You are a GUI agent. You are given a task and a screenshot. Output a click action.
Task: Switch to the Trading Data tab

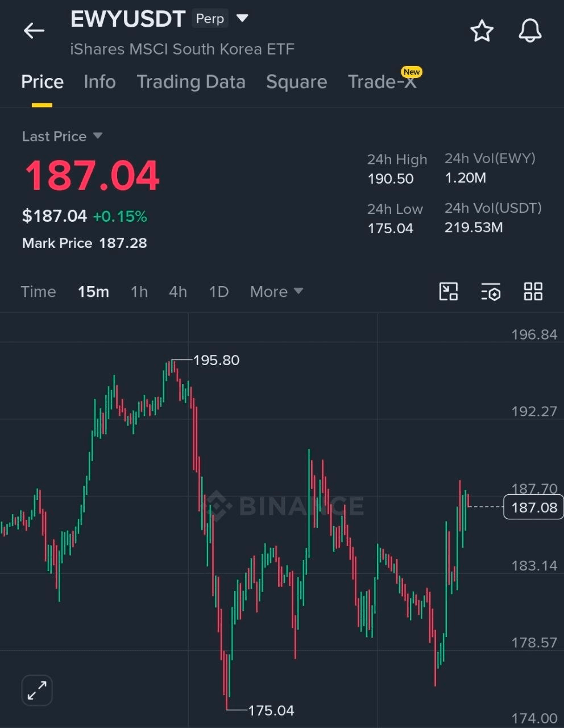coord(191,82)
